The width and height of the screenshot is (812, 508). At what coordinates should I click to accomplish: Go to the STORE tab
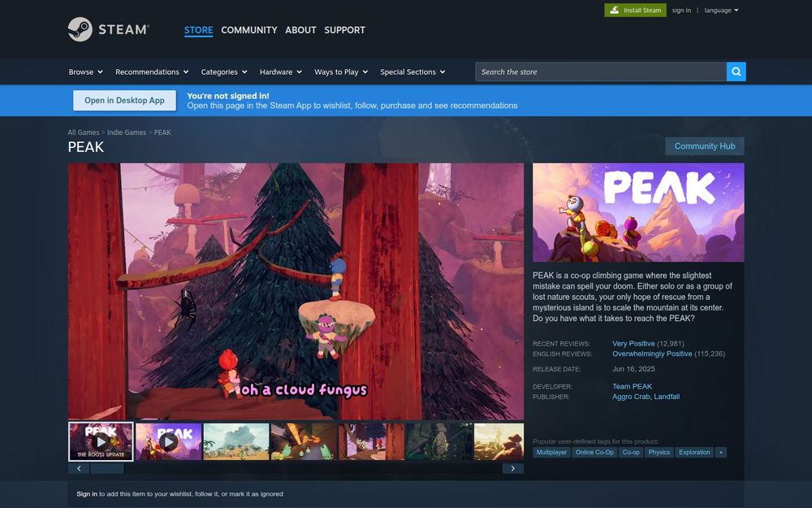click(198, 30)
